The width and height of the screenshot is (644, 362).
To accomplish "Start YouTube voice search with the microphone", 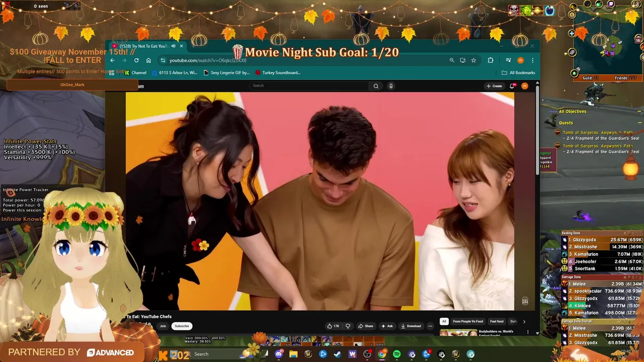I will [x=391, y=86].
